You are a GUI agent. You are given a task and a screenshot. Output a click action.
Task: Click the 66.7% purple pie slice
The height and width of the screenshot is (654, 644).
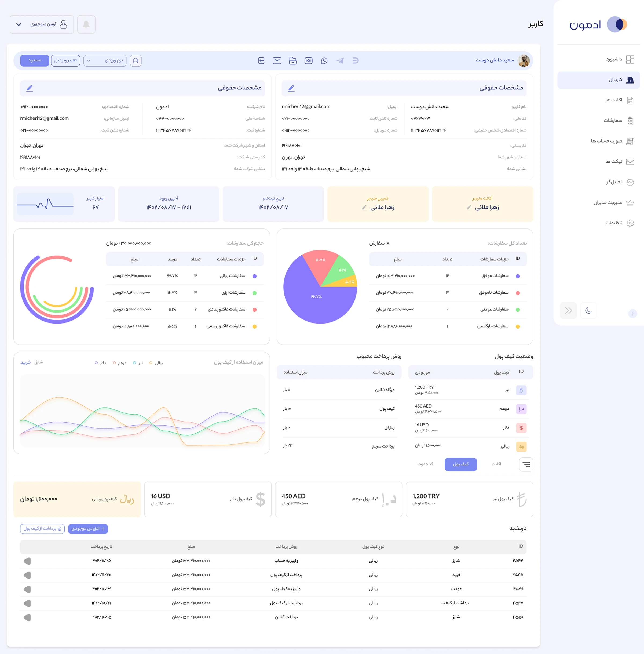(316, 297)
